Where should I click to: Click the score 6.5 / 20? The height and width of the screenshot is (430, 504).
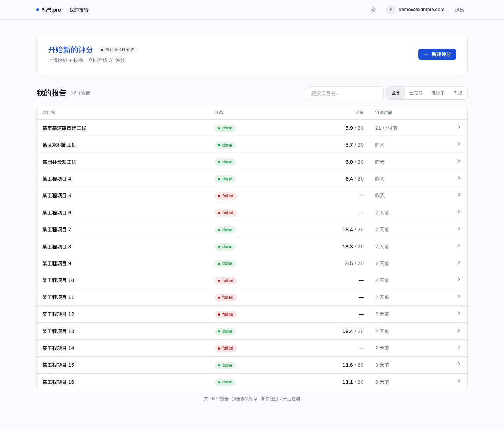[355, 263]
